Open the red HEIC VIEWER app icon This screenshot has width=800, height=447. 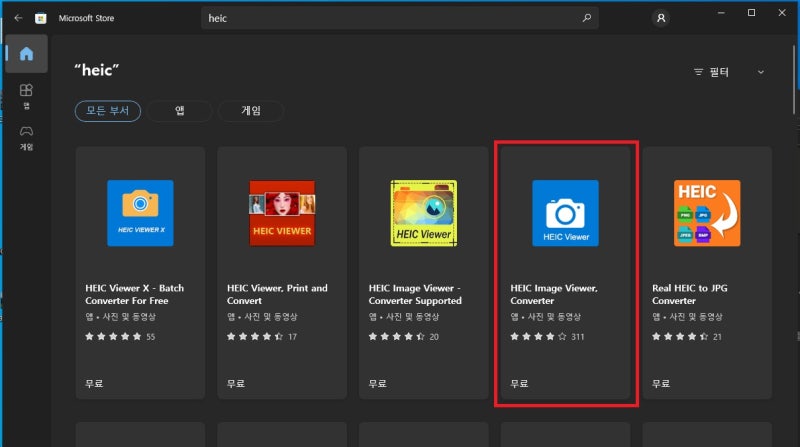282,213
